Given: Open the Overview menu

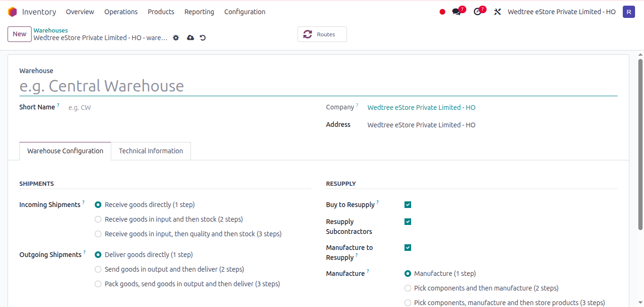Looking at the screenshot, I should (x=80, y=12).
